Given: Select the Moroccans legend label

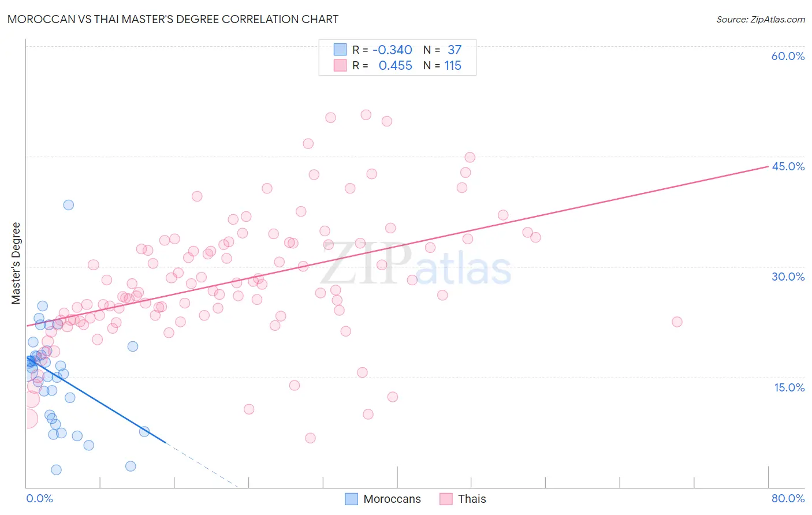Looking at the screenshot, I should click(392, 499).
